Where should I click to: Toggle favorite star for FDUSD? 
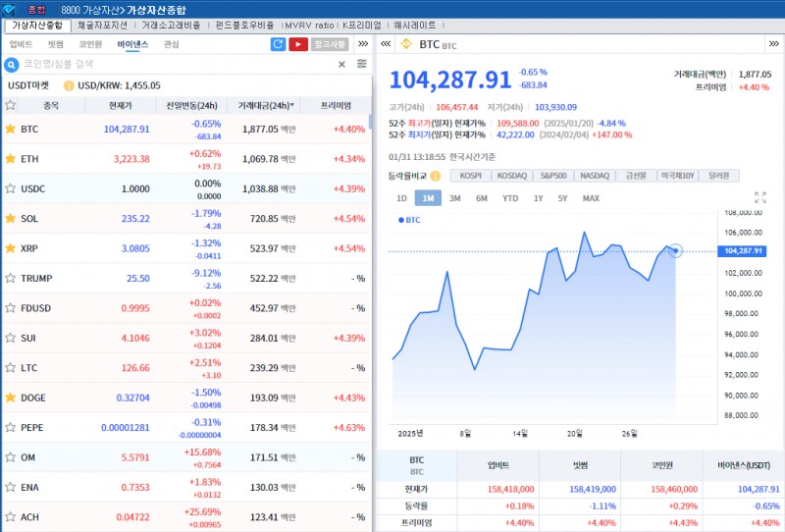tap(10, 307)
